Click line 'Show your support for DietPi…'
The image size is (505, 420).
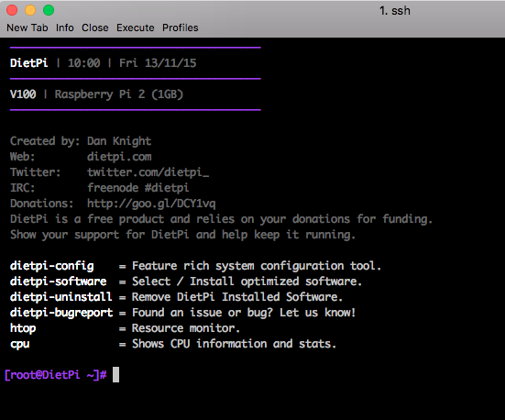182,235
